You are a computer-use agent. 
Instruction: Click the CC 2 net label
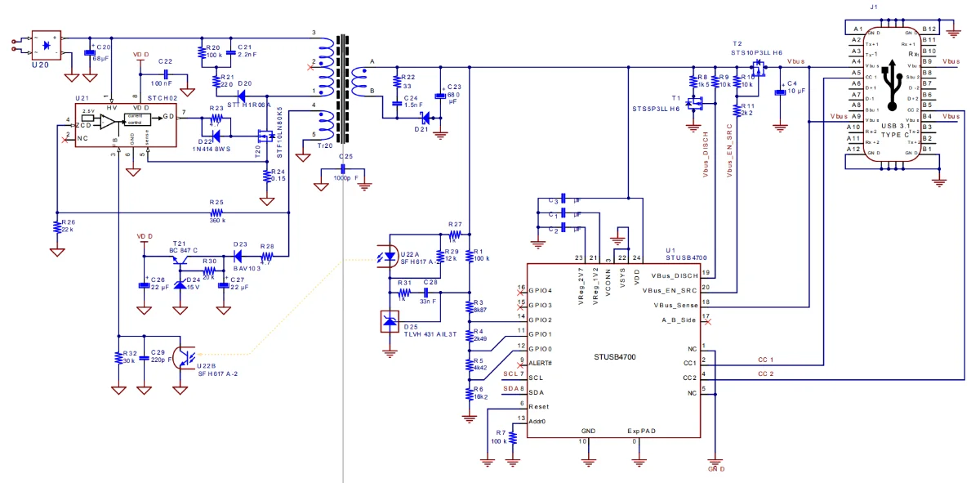764,374
